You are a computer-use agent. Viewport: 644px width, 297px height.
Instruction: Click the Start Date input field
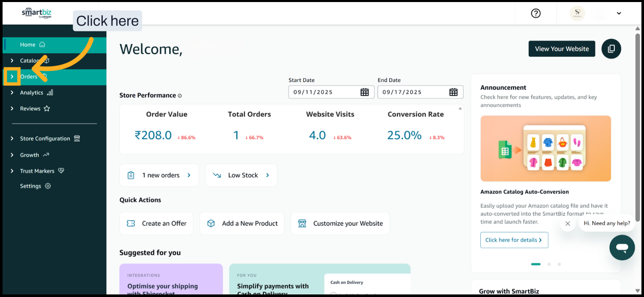pos(324,92)
